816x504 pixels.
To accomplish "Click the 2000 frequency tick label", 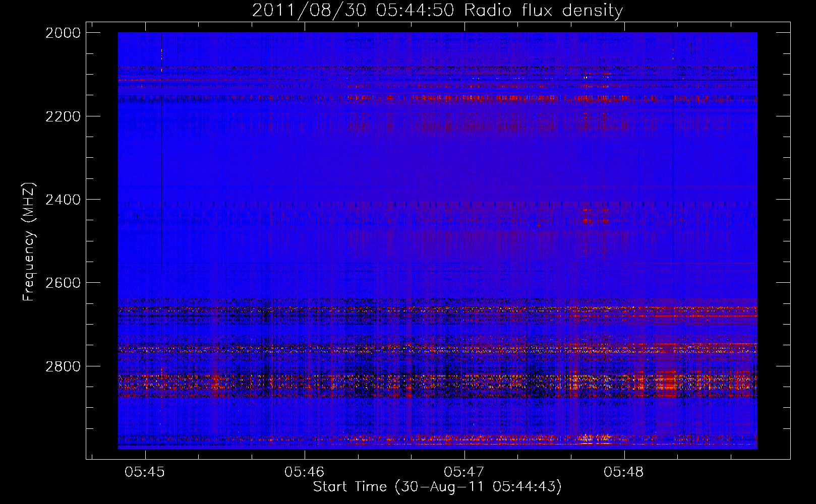I will [x=63, y=33].
